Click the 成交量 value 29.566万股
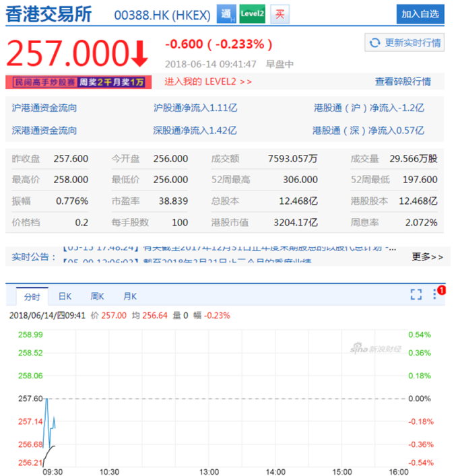This screenshot has height=476, width=458. pyautogui.click(x=414, y=158)
